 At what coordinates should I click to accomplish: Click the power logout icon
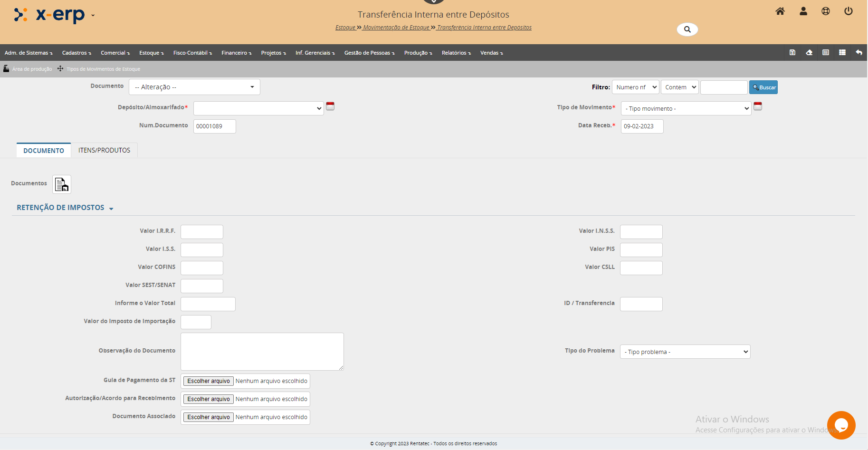[848, 11]
